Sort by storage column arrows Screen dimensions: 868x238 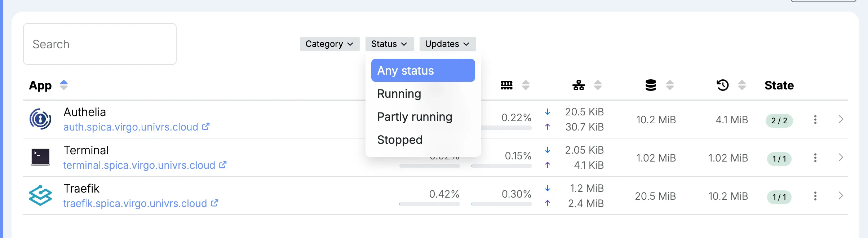(670, 85)
